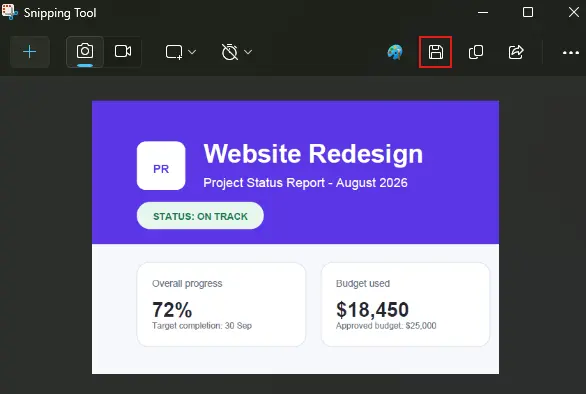Screen dimensions: 586x394
Task: Edit the snip in Paint
Action: pos(395,52)
